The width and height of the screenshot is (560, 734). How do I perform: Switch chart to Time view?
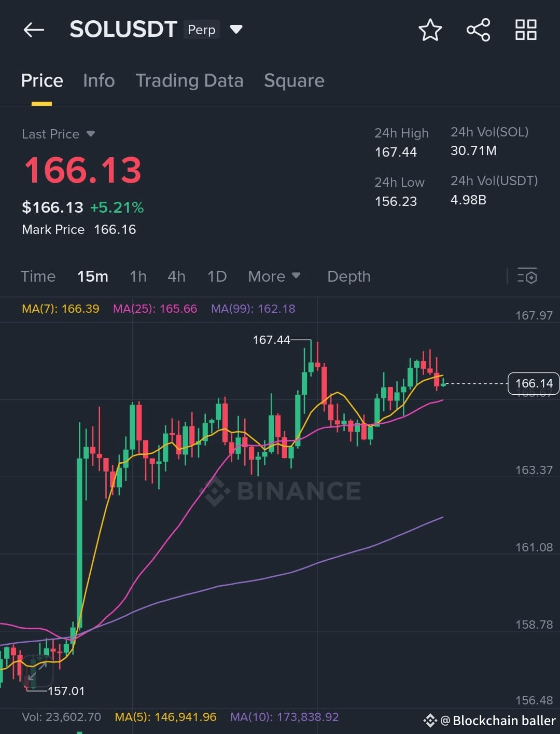click(x=38, y=276)
